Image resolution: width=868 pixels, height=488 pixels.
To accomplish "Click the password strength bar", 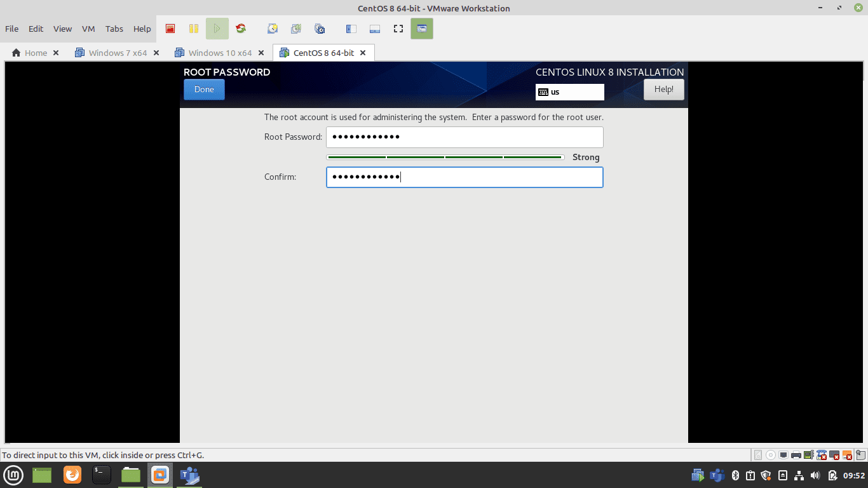I will click(445, 157).
